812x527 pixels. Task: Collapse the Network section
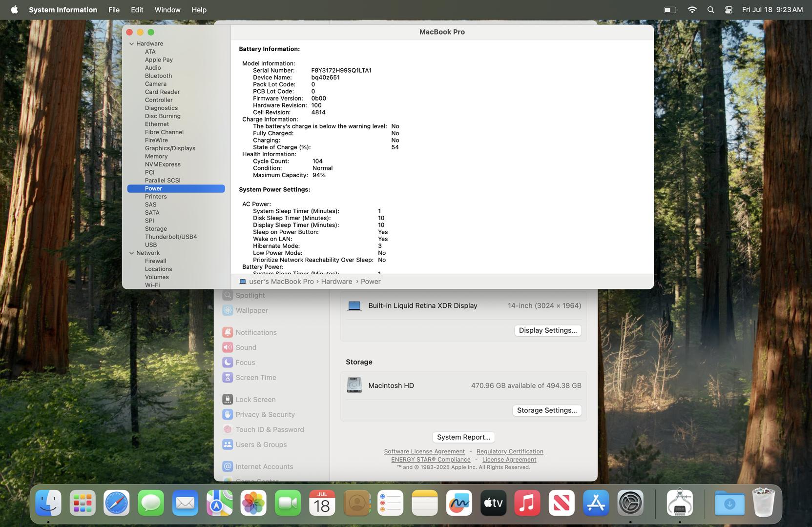[131, 253]
